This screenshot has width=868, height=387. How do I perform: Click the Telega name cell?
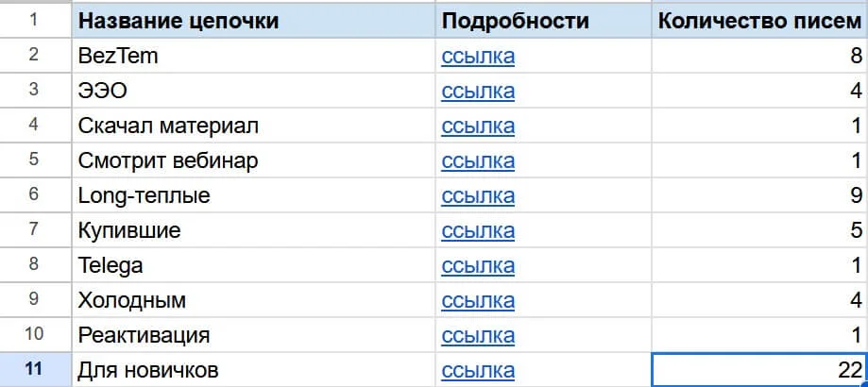(253, 265)
